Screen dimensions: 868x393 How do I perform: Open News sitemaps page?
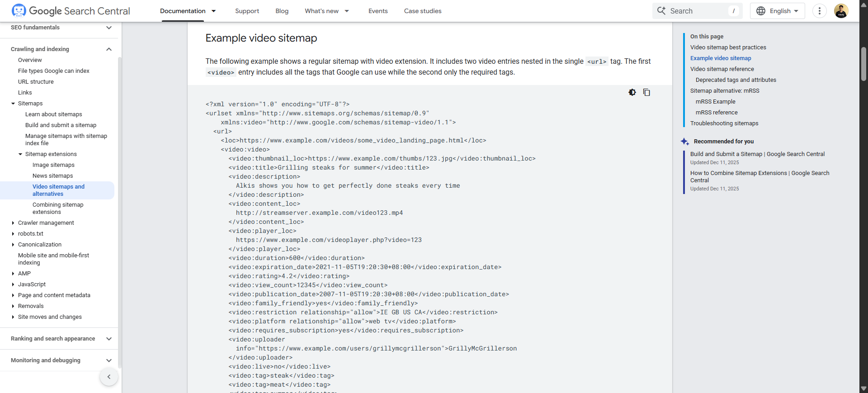click(x=52, y=176)
